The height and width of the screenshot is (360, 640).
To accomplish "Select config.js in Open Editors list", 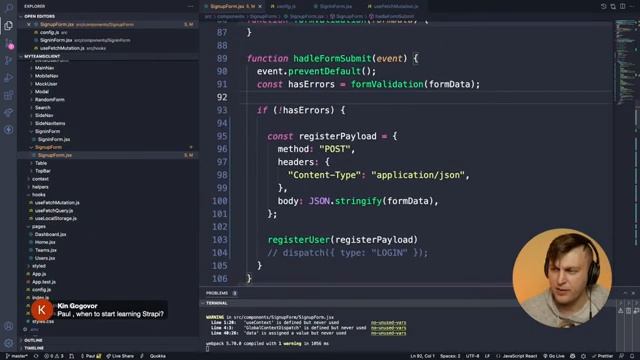I will coord(49,32).
